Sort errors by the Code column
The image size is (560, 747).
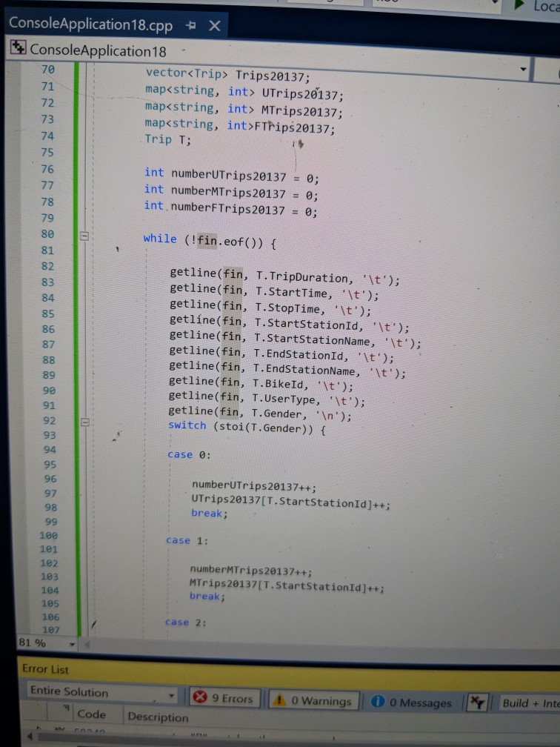91,714
